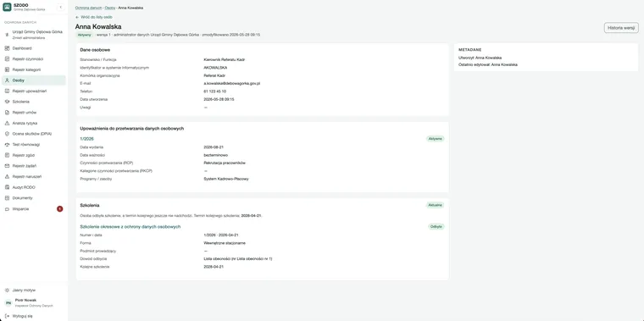
Task: Click the Ochrona danych breadcrumb link
Action: coord(88,8)
